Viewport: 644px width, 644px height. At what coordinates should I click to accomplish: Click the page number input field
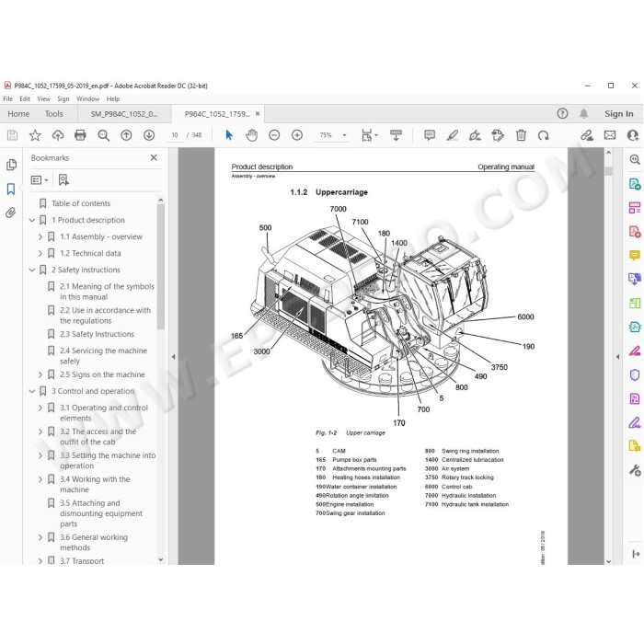pos(175,135)
